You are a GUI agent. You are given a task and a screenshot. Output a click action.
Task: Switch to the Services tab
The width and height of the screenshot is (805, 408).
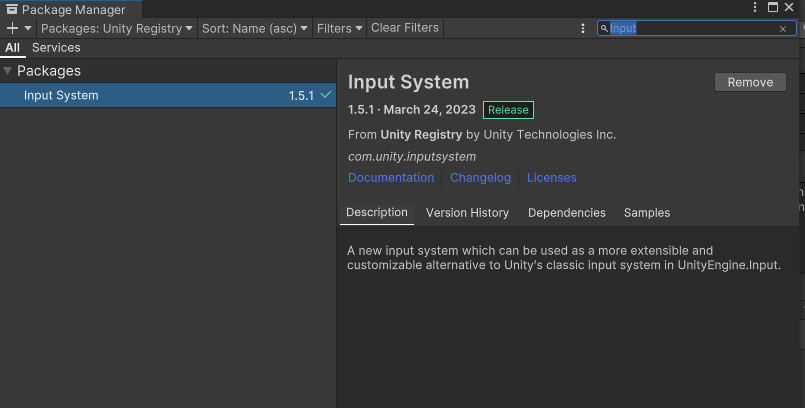pos(56,48)
